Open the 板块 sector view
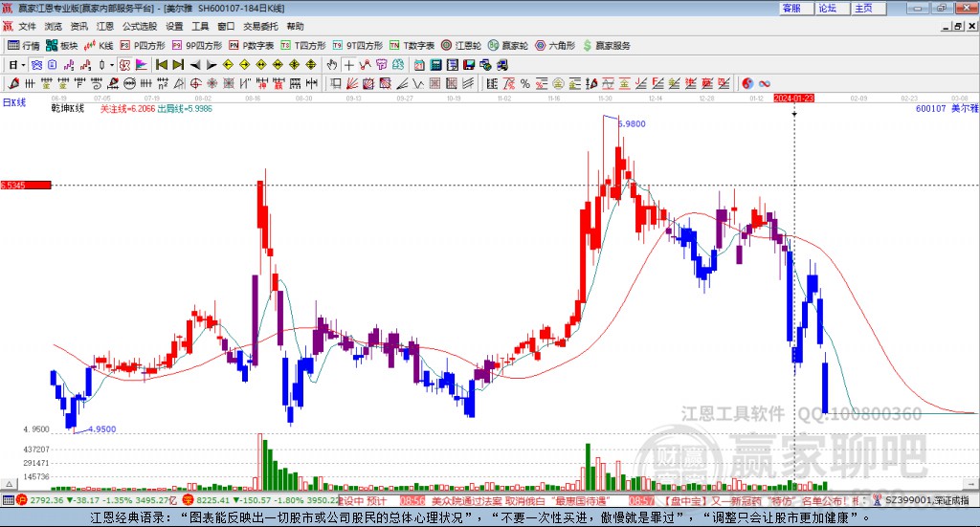Image resolution: width=980 pixels, height=527 pixels. (62, 46)
